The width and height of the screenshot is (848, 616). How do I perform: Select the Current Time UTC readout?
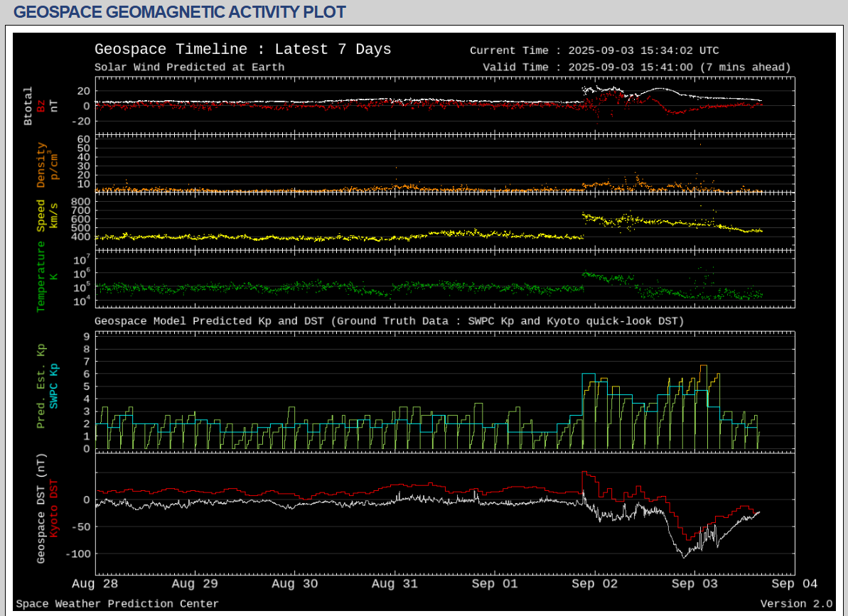[x=594, y=50]
